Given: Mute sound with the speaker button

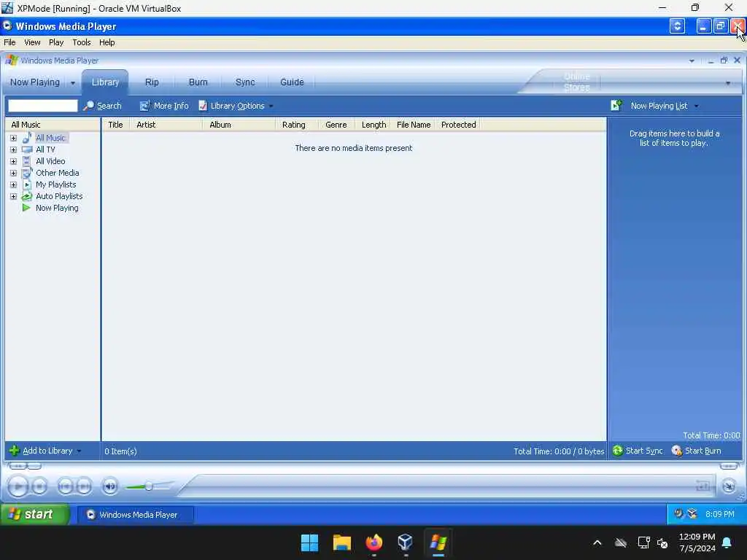Looking at the screenshot, I should [110, 486].
